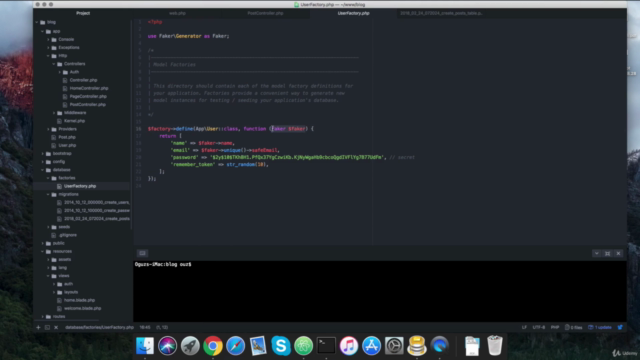This screenshot has width=640, height=360.
Task: Open App Store from the dock
Action: (x=371, y=346)
